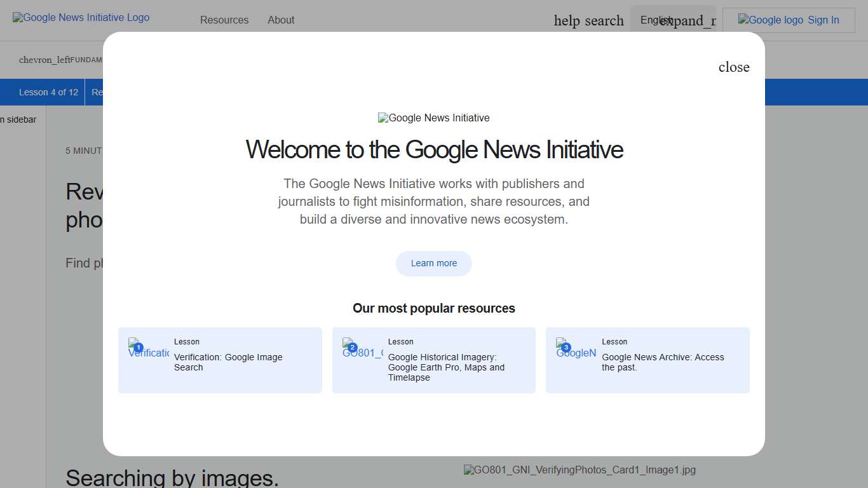Open search from the top bar
Viewport: 868px width, 488px height.
[x=606, y=20]
